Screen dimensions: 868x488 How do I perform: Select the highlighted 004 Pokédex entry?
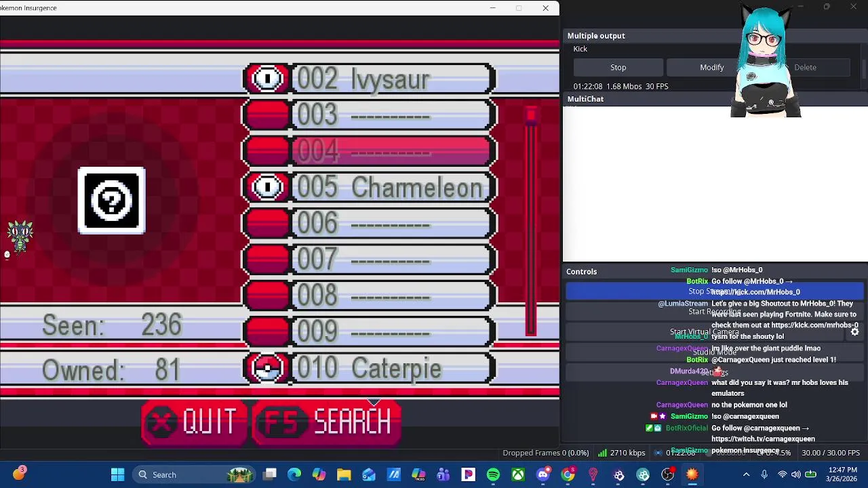click(x=369, y=150)
